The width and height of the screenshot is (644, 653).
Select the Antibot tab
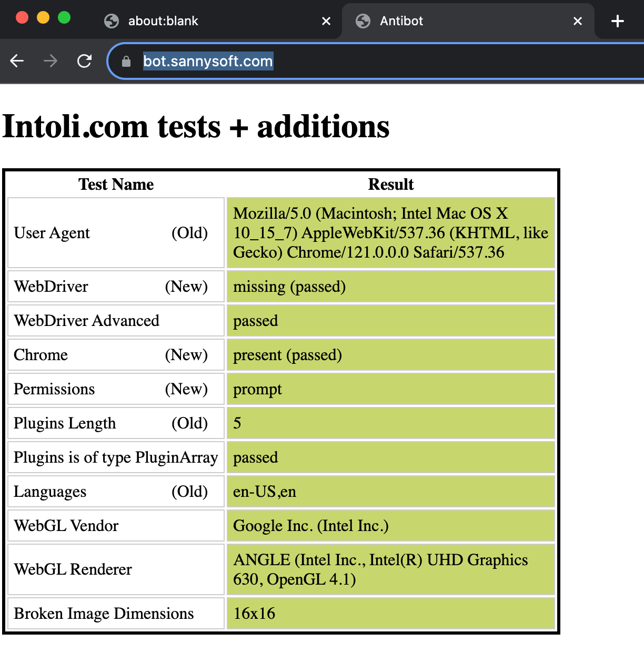tap(468, 21)
